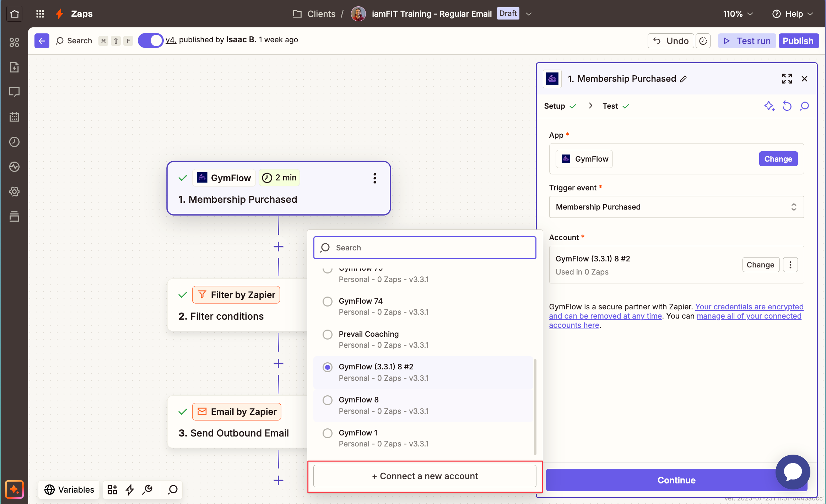Open the Trigger event dropdown
826x504 pixels.
tap(676, 207)
